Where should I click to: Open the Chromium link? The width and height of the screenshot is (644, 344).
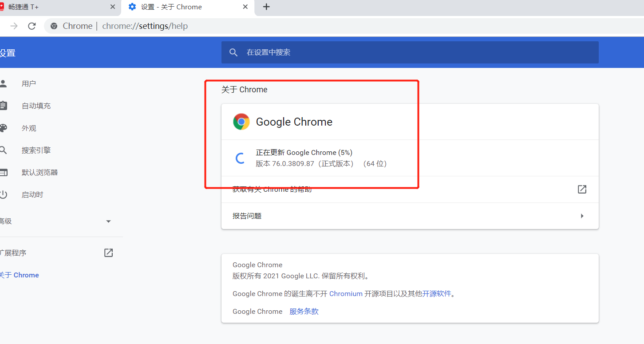click(x=346, y=294)
